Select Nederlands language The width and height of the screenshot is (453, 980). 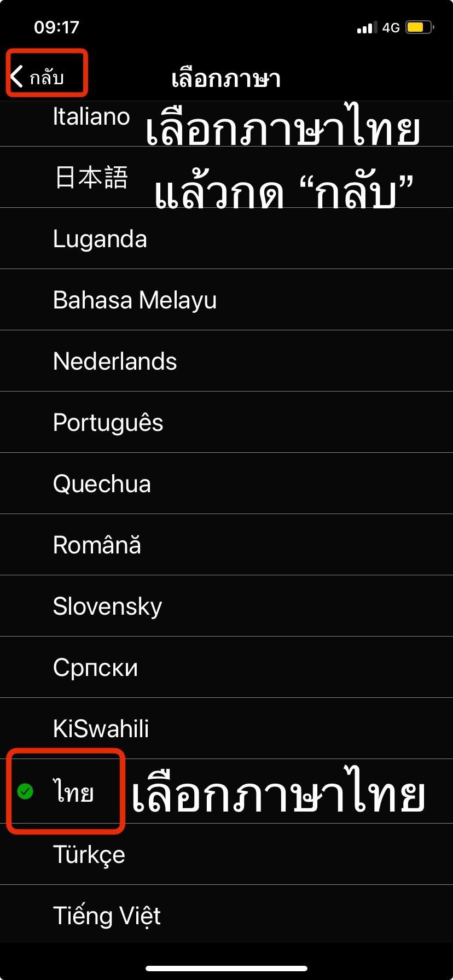[x=226, y=361]
